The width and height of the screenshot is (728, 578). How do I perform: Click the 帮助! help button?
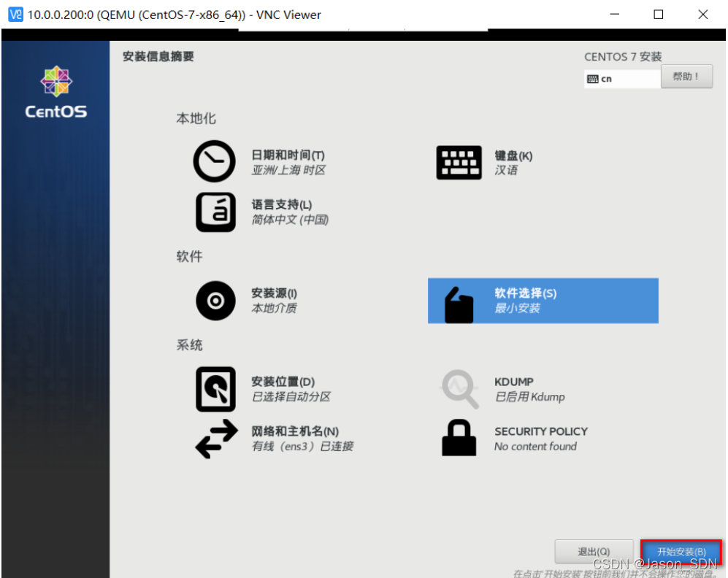click(x=686, y=76)
